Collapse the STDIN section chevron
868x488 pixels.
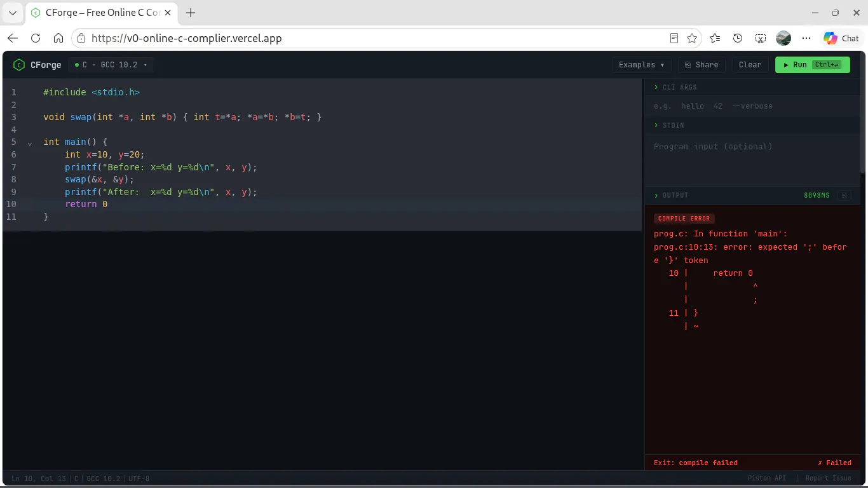pyautogui.click(x=656, y=125)
